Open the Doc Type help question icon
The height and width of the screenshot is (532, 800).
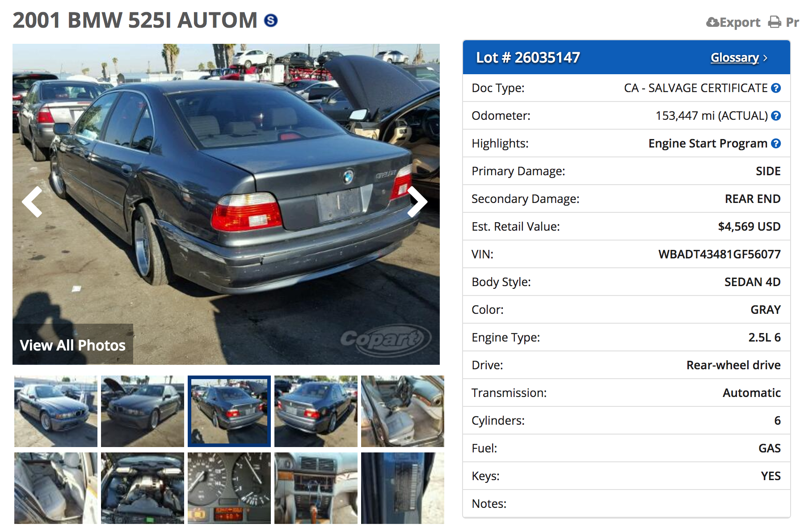(776, 88)
